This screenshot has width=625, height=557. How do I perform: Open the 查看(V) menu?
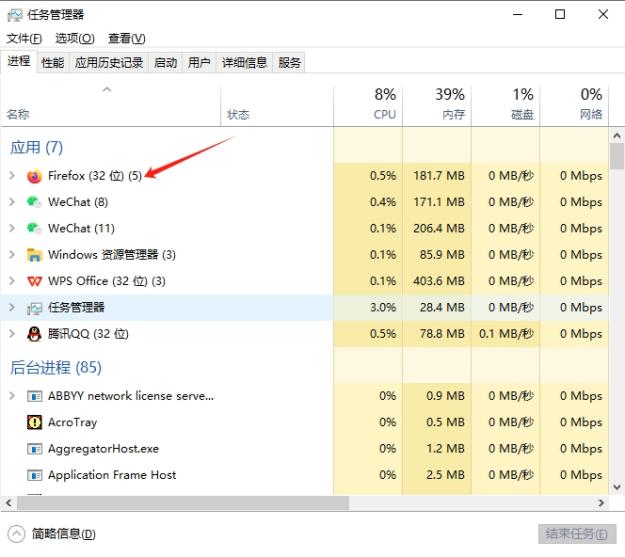coord(127,39)
